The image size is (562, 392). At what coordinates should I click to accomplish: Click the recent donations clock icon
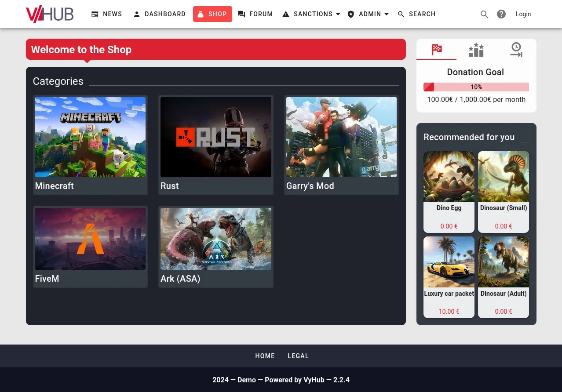[x=516, y=49]
